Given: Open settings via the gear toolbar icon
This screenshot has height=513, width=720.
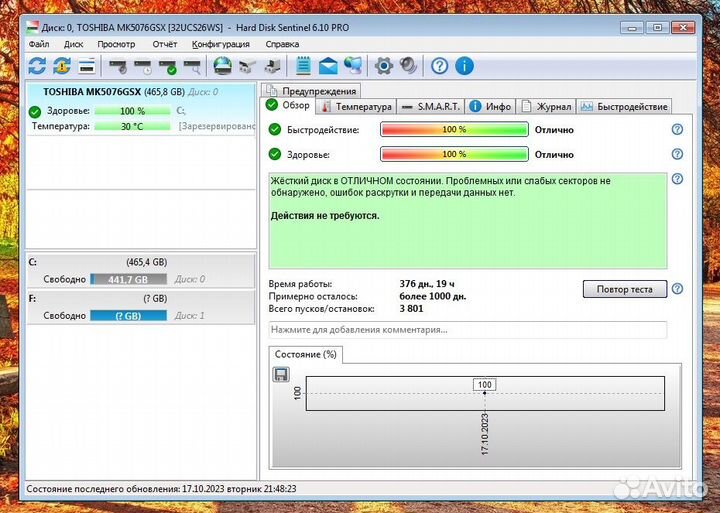Looking at the screenshot, I should tap(382, 67).
